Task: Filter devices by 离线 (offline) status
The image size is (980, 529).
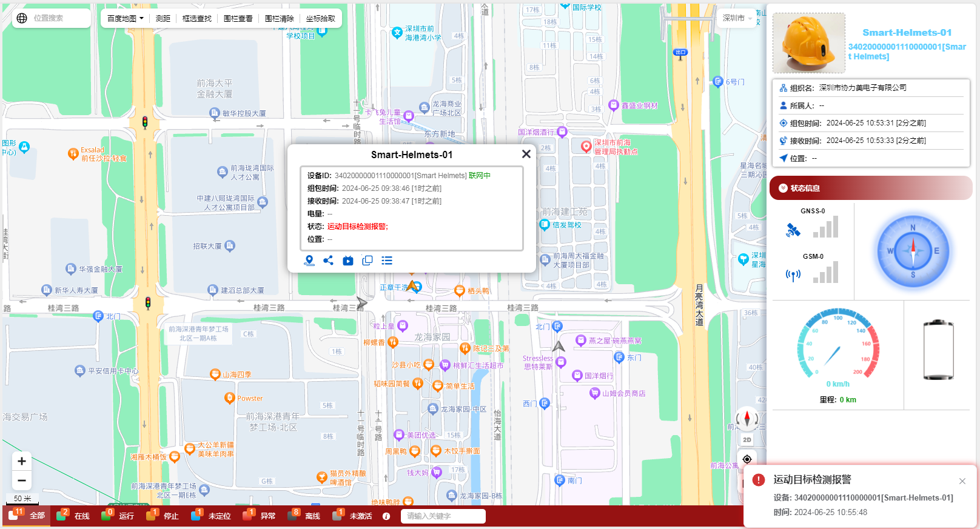Action: [305, 516]
